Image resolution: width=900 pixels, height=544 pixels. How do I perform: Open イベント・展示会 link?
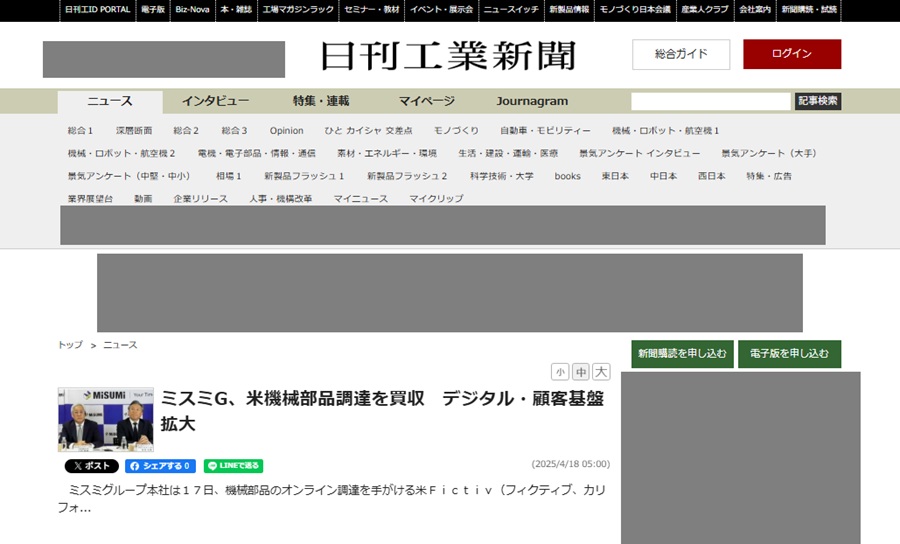pyautogui.click(x=441, y=10)
